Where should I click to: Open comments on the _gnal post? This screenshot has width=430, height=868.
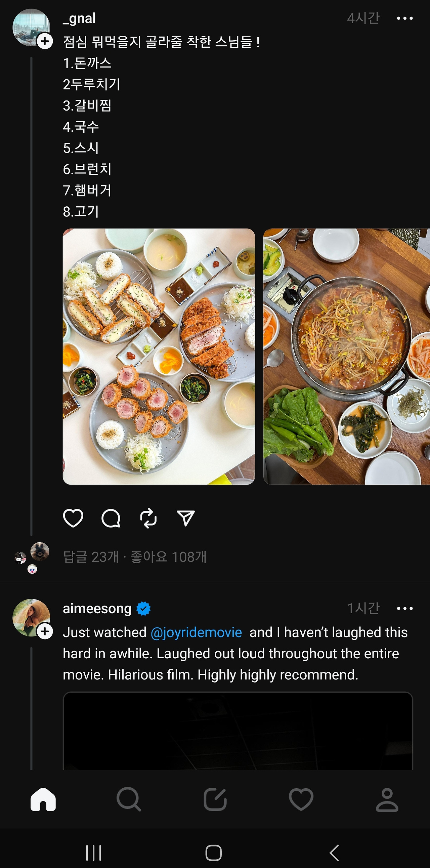click(111, 518)
